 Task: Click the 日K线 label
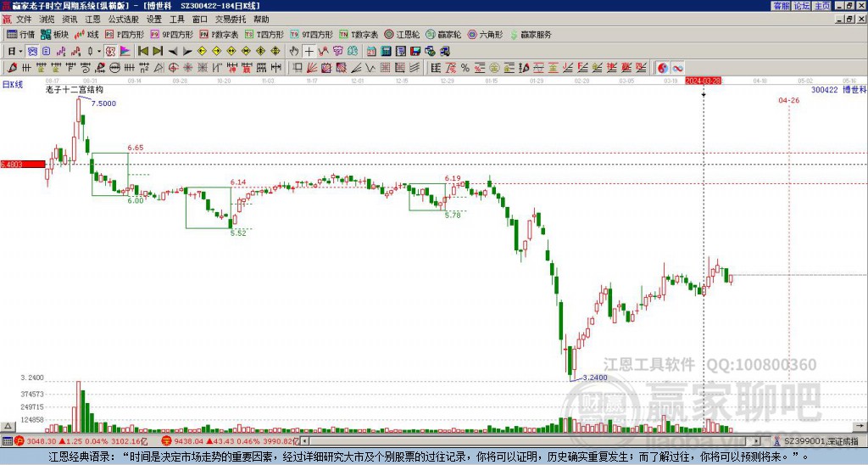[x=12, y=85]
